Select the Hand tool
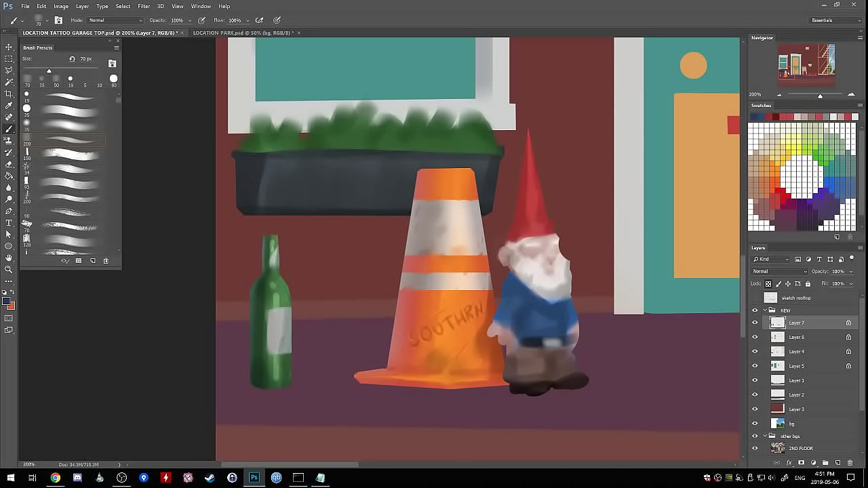868x488 pixels. point(9,258)
